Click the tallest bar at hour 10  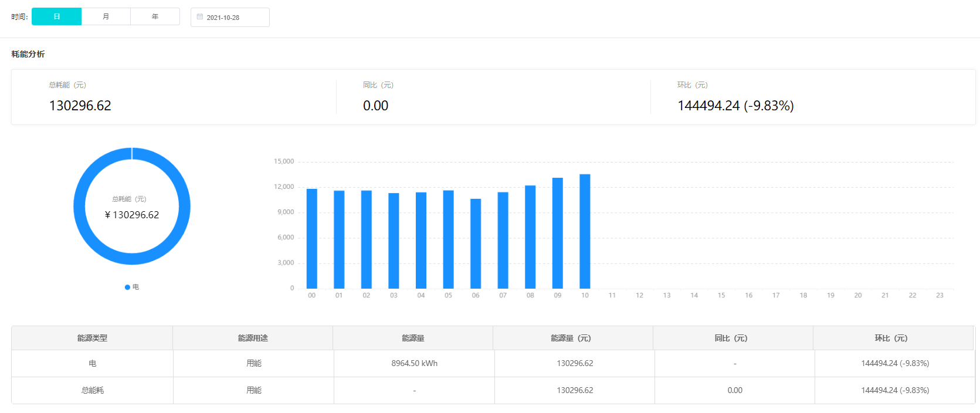click(585, 231)
